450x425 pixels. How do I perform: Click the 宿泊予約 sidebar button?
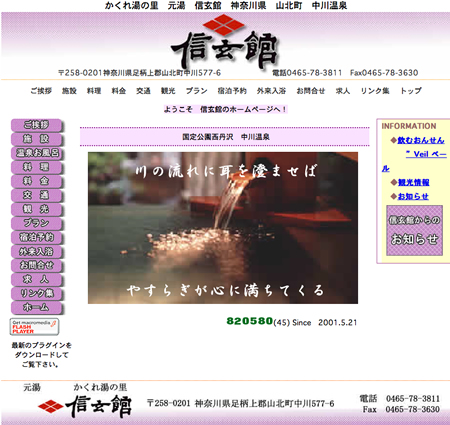coord(37,237)
